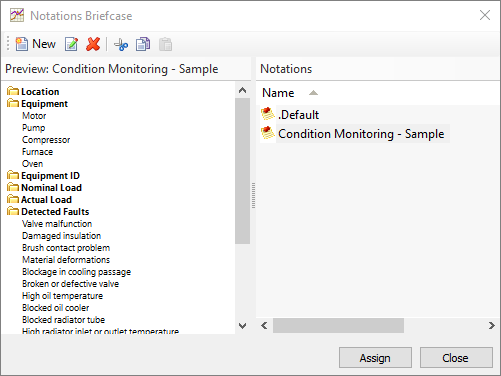Screen dimensions: 501x376
Task: Click the Close button
Action: click(456, 358)
